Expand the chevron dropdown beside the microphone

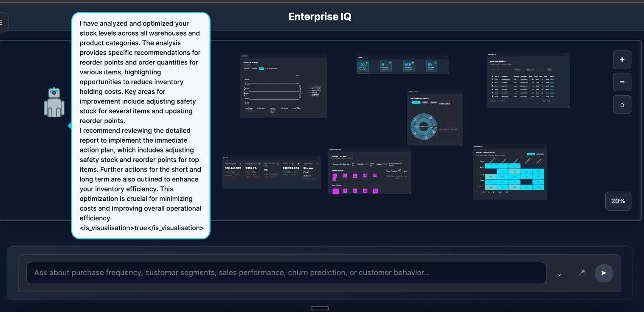tap(560, 274)
